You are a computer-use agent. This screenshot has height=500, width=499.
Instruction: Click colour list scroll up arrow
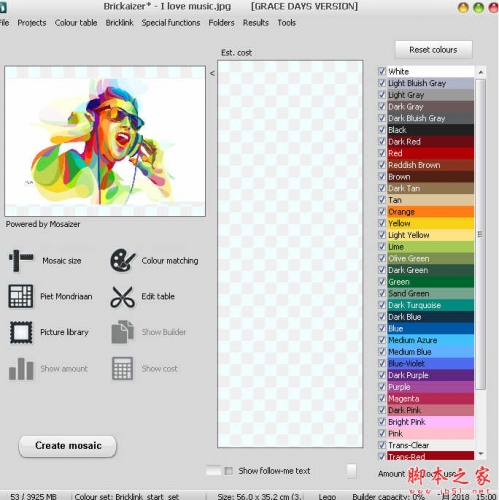click(x=481, y=72)
